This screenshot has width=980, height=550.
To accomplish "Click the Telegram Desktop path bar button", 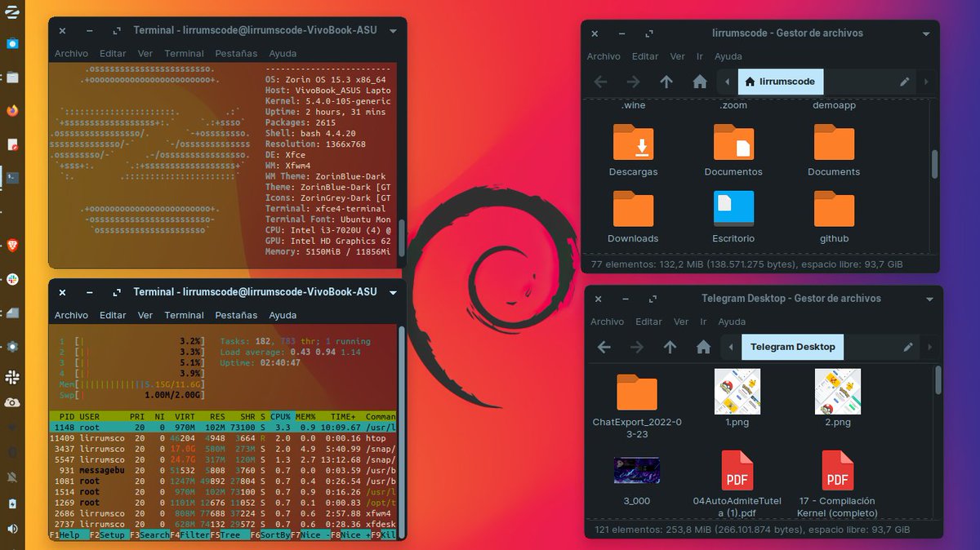I will (x=793, y=347).
